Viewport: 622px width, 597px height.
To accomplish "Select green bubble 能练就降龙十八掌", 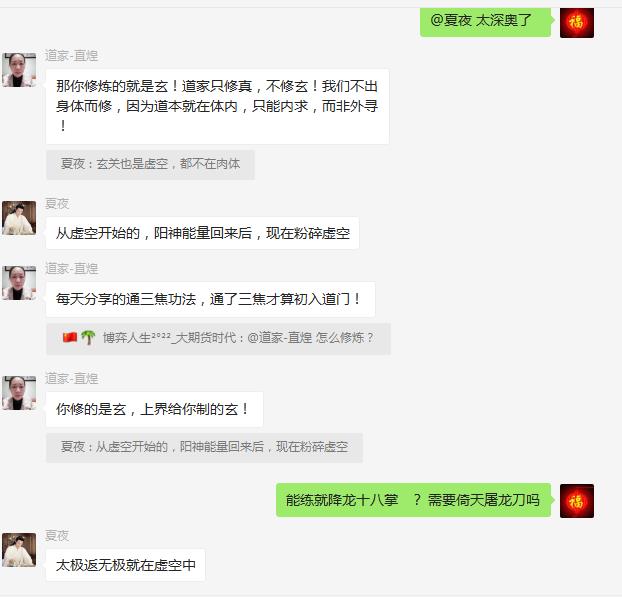I will point(413,500).
